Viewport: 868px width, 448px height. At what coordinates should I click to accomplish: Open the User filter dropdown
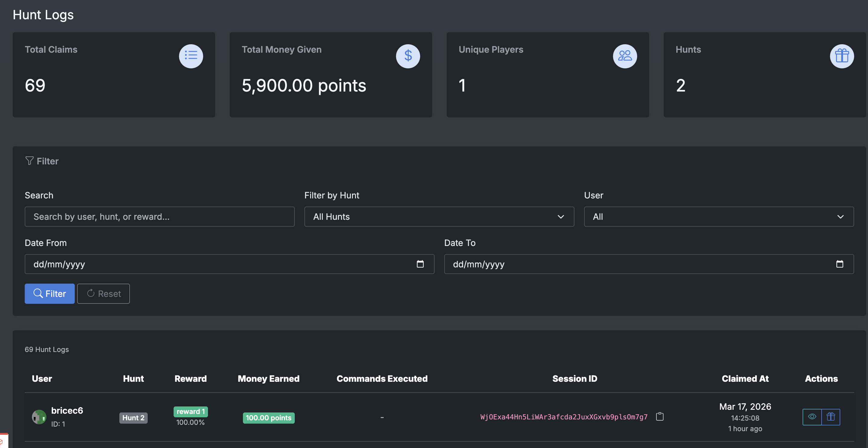coord(719,216)
